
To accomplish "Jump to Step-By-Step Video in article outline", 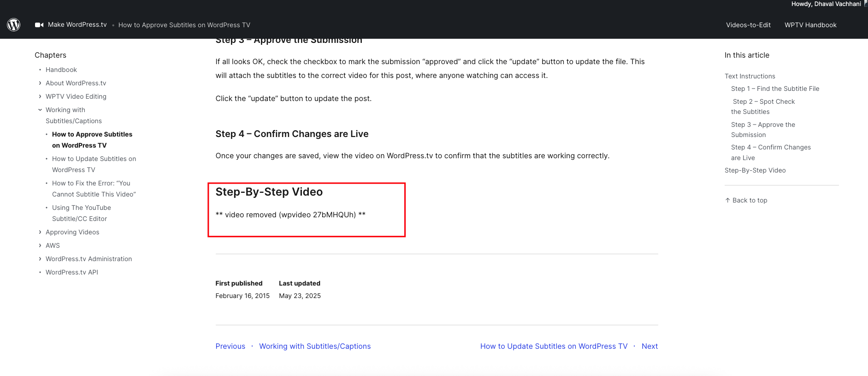I will click(755, 170).
